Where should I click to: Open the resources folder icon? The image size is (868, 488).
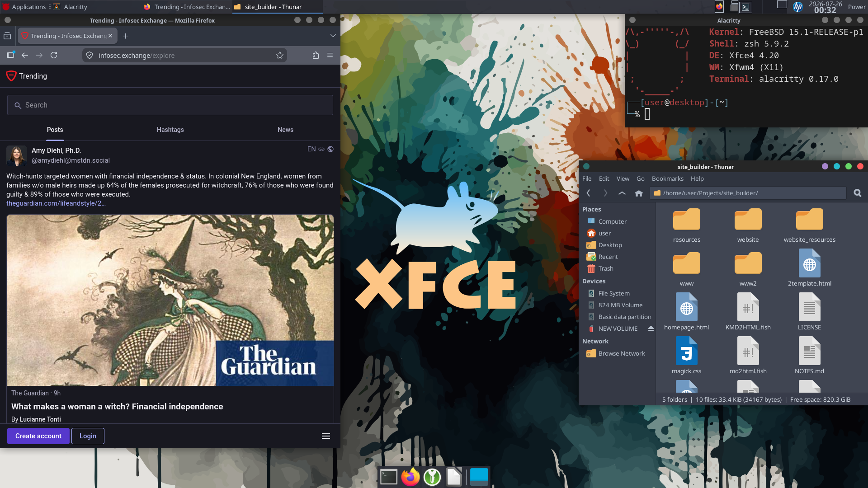[x=687, y=220]
